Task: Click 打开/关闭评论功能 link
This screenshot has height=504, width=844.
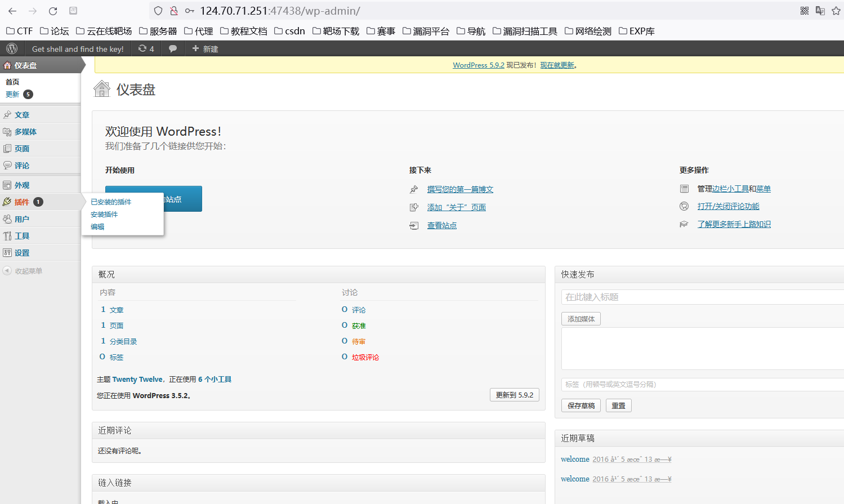Action: (728, 206)
